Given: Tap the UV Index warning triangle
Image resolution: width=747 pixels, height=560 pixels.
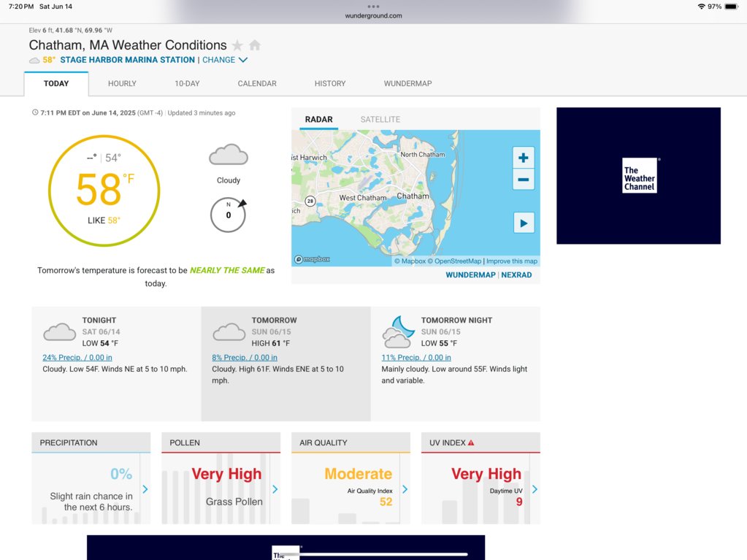Looking at the screenshot, I should [471, 442].
